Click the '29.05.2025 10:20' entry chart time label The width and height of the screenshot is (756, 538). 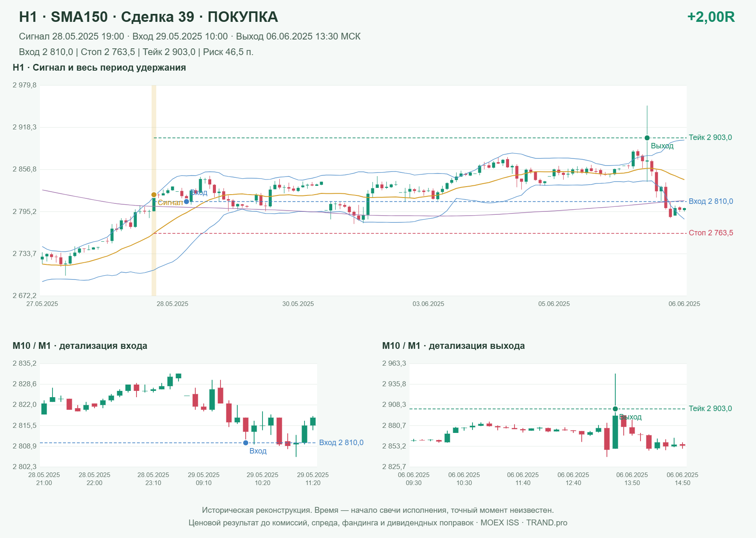pos(262,479)
